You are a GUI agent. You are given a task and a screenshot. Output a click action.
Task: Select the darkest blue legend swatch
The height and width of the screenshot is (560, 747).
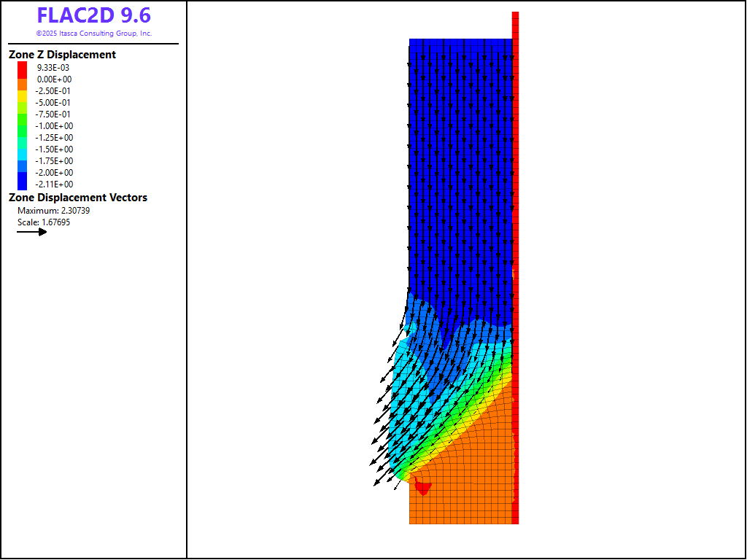22,182
